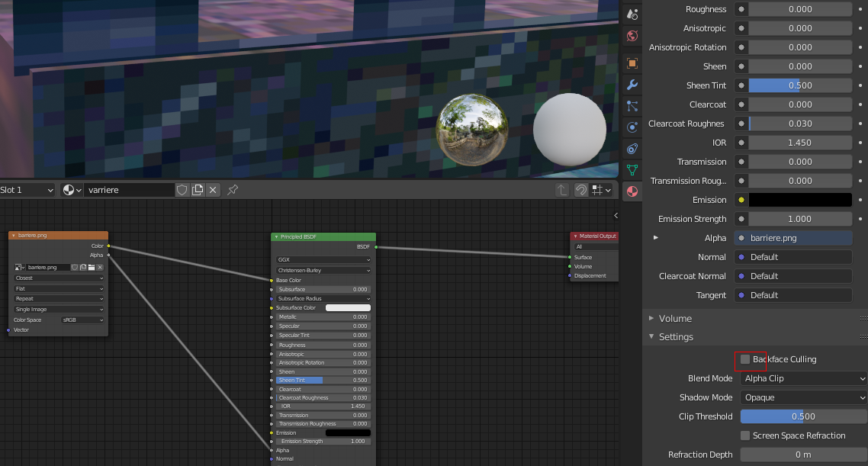Screen dimensions: 868x466
Task: Open the Blend Mode dropdown
Action: [804, 378]
